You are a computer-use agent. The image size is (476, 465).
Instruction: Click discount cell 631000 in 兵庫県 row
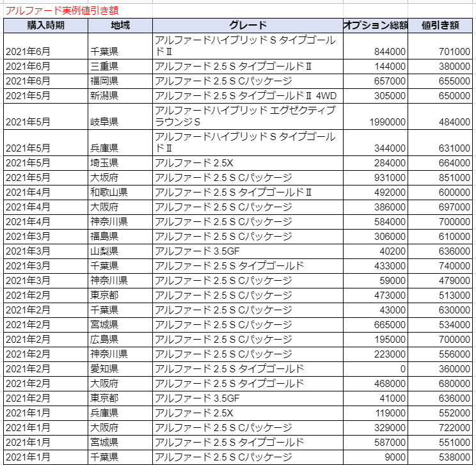(440, 143)
